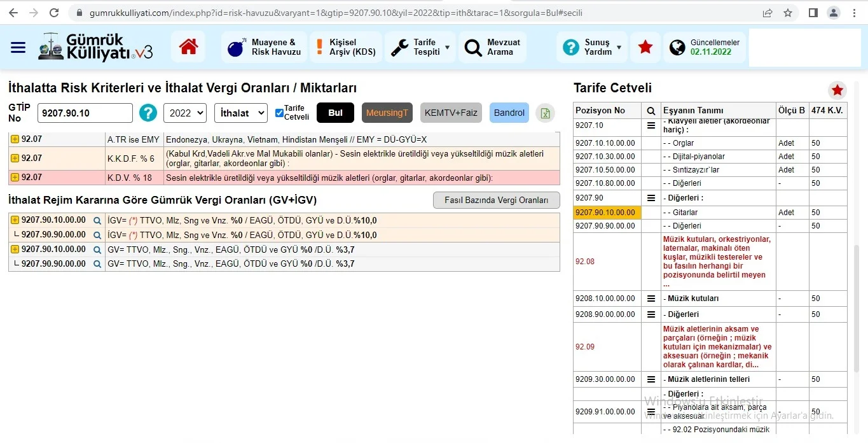Click the Fasıl Bazında Vergi Oranları button
The width and height of the screenshot is (868, 443).
(496, 200)
